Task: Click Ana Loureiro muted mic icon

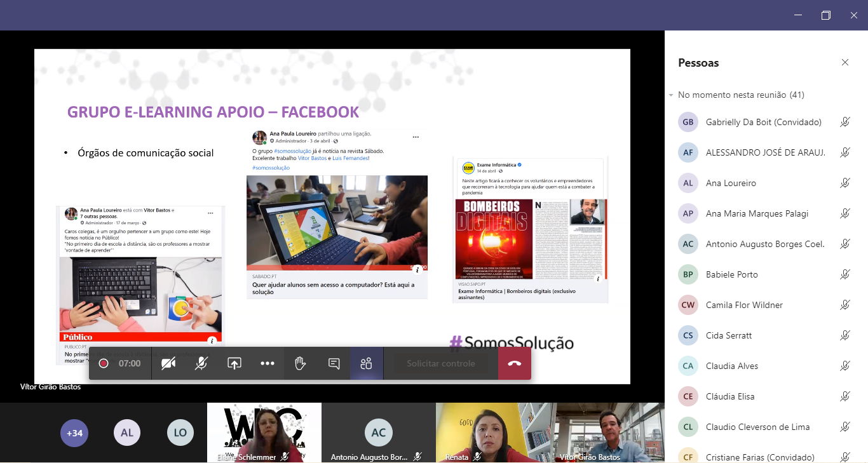Action: [845, 183]
